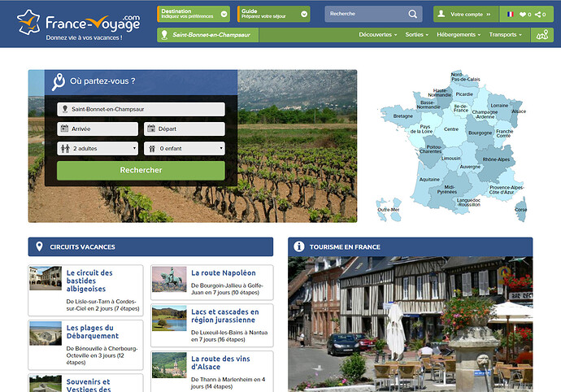The height and width of the screenshot is (392, 561).
Task: Click the half-timbered village photo
Action: (x=411, y=324)
